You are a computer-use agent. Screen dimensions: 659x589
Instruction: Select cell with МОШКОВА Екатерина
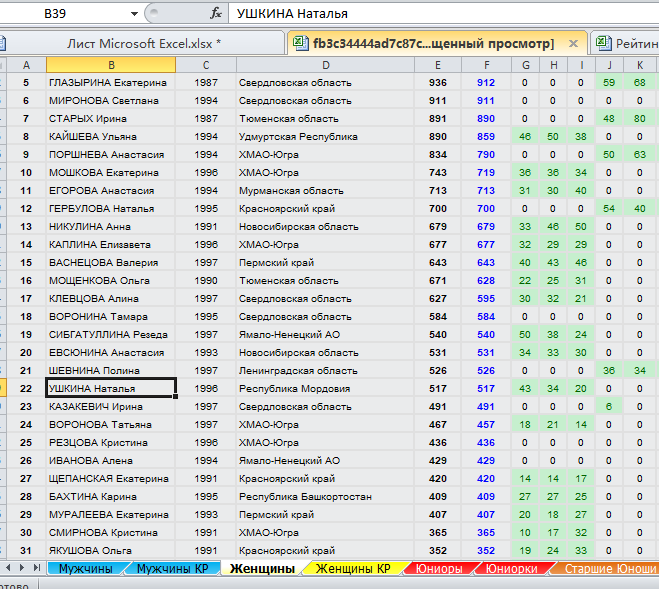(x=111, y=173)
